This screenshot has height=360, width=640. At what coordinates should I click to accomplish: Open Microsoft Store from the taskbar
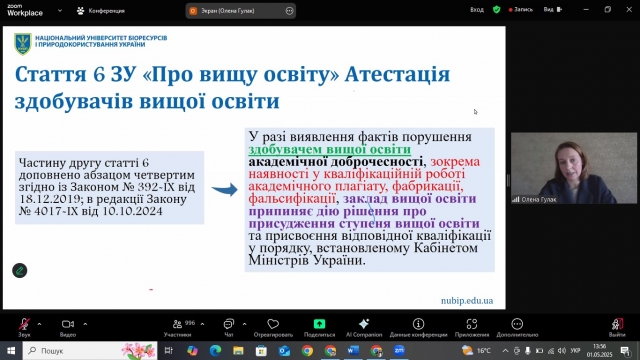[x=261, y=351]
